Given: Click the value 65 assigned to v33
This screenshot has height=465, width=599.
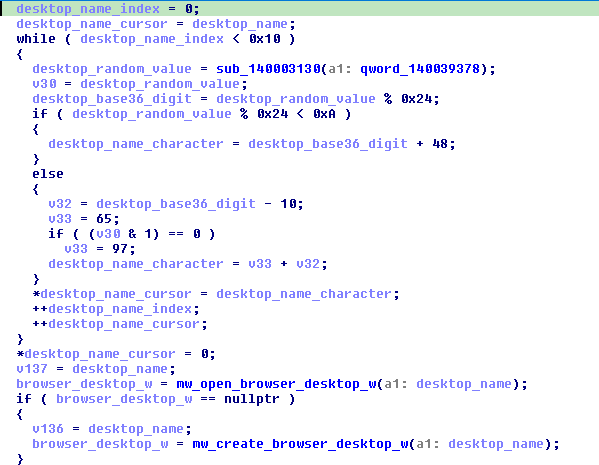Looking at the screenshot, I should (x=104, y=219).
